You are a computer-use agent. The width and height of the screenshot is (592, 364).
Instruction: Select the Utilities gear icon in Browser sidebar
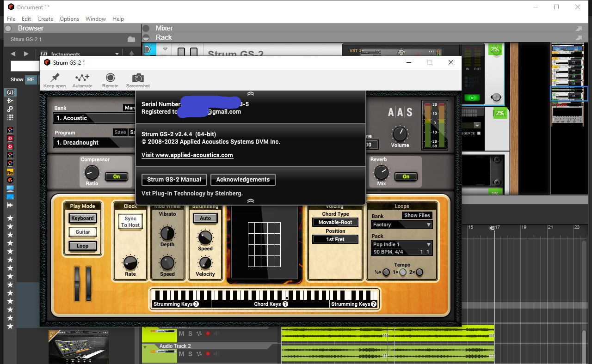click(x=10, y=109)
